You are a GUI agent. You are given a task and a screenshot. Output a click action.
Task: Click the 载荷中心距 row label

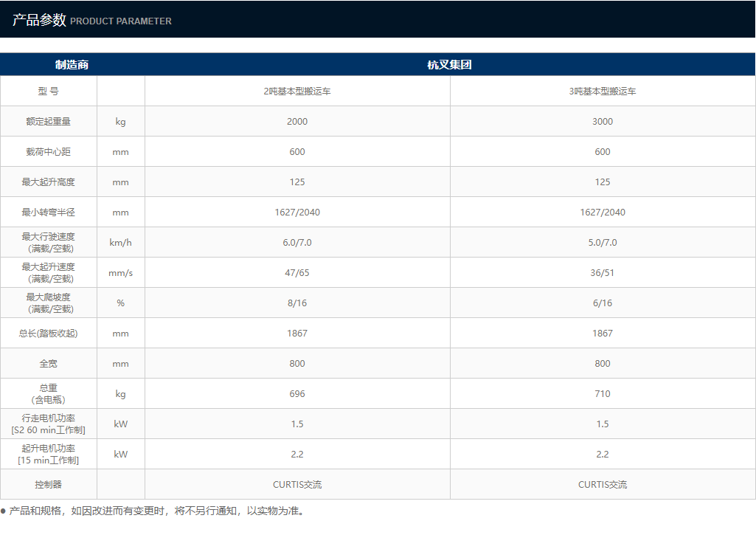coord(48,152)
